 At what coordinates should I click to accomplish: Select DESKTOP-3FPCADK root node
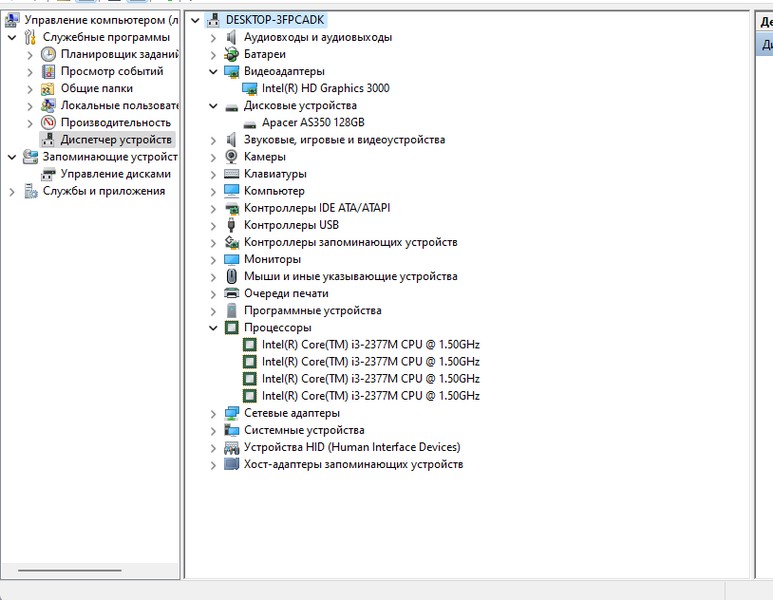click(275, 20)
